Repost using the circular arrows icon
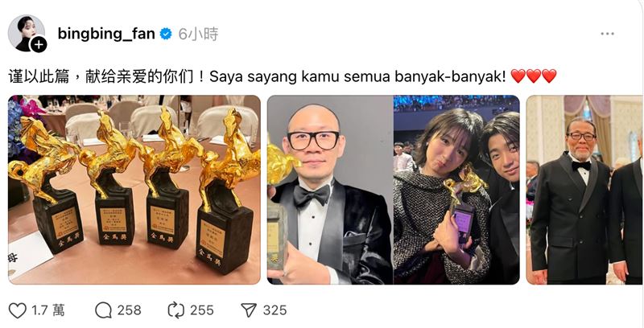644x328 pixels. (x=176, y=310)
